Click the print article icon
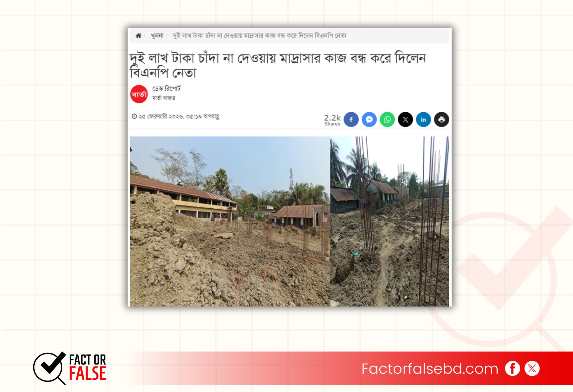 [441, 119]
